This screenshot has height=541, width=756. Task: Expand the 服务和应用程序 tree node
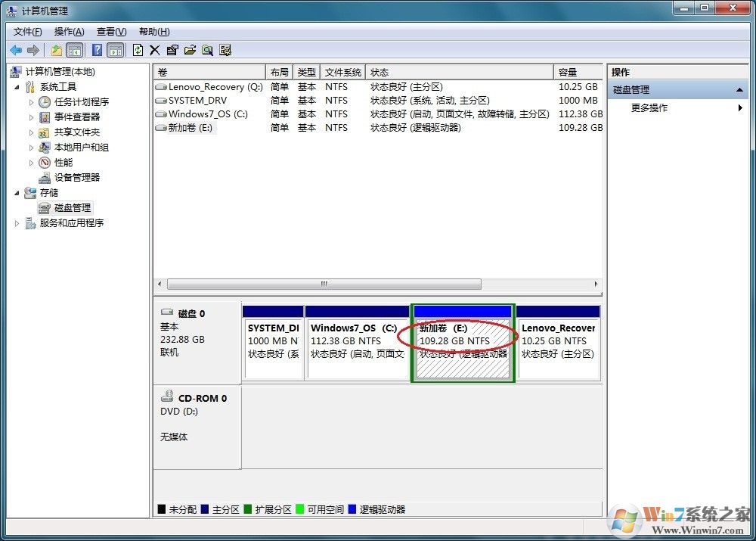tap(18, 223)
